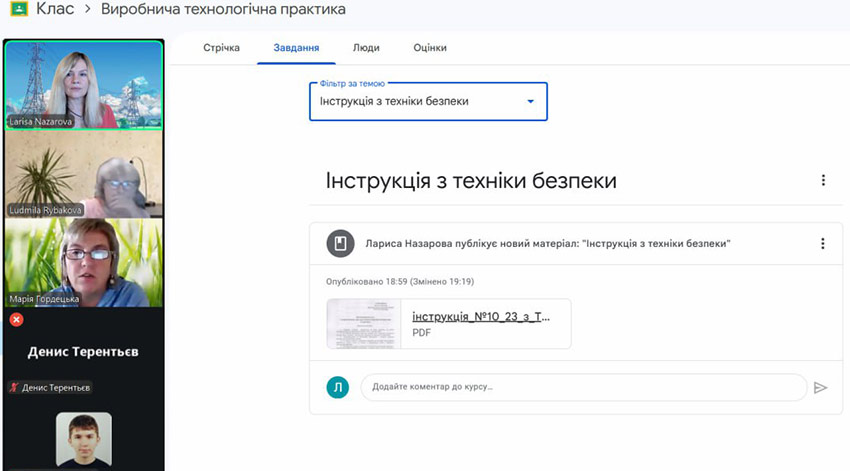Open the Оцінки tab
This screenshot has width=850, height=471.
(x=430, y=48)
